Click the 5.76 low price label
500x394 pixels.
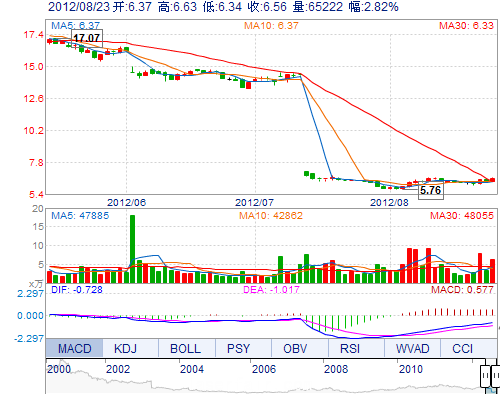click(431, 190)
